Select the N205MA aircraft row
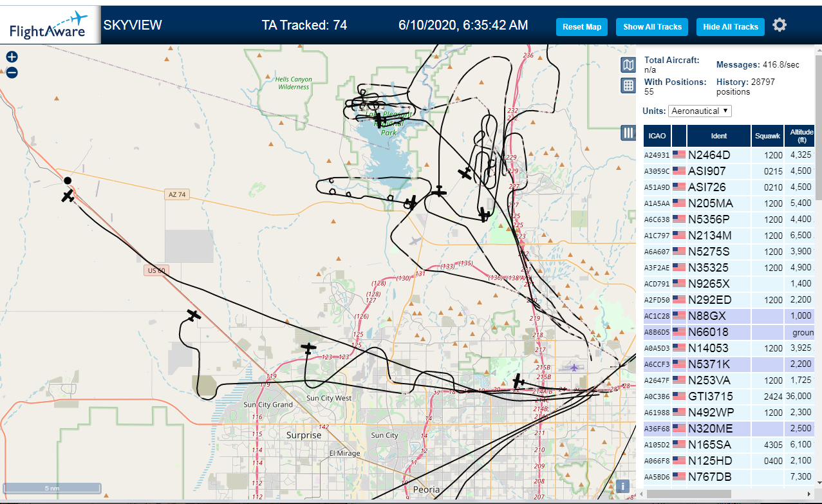This screenshot has height=504, width=822. point(729,203)
